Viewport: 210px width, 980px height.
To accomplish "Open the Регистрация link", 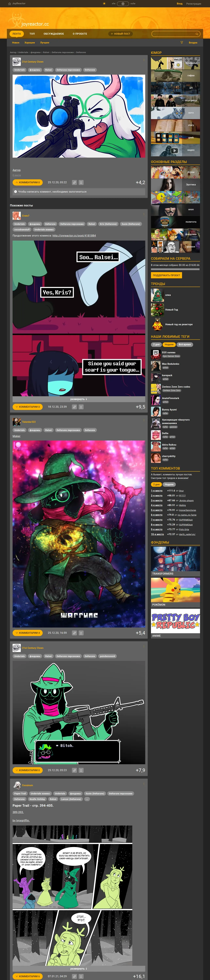I will click(194, 4).
